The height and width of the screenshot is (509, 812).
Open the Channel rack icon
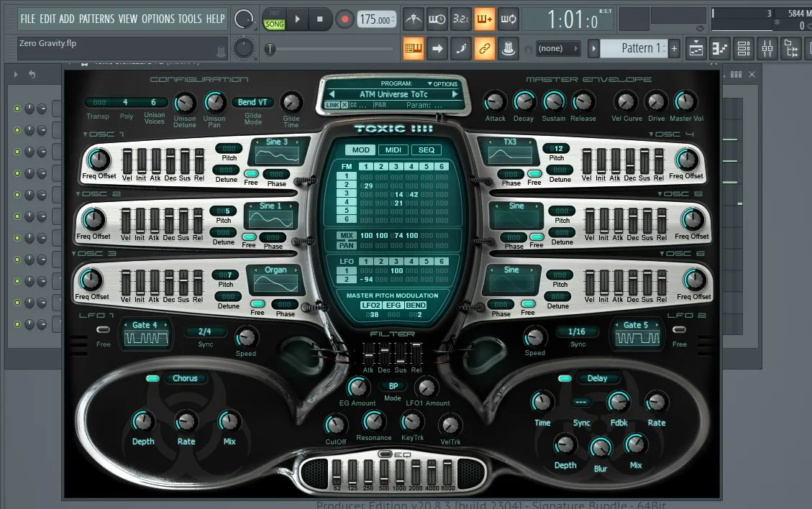tap(744, 49)
